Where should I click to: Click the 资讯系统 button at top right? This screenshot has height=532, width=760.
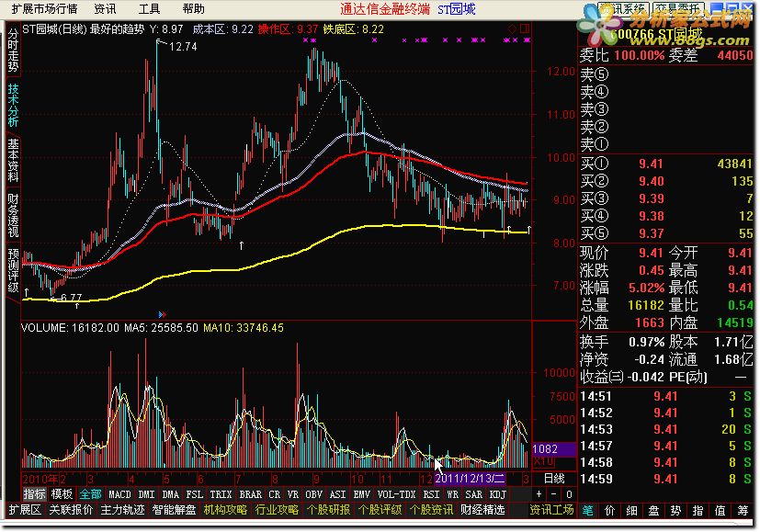[623, 8]
